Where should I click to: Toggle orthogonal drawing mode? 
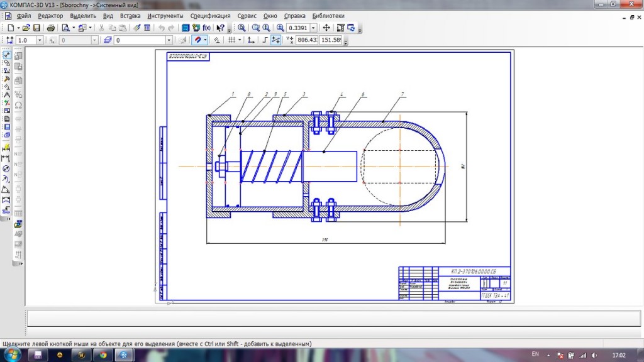265,40
